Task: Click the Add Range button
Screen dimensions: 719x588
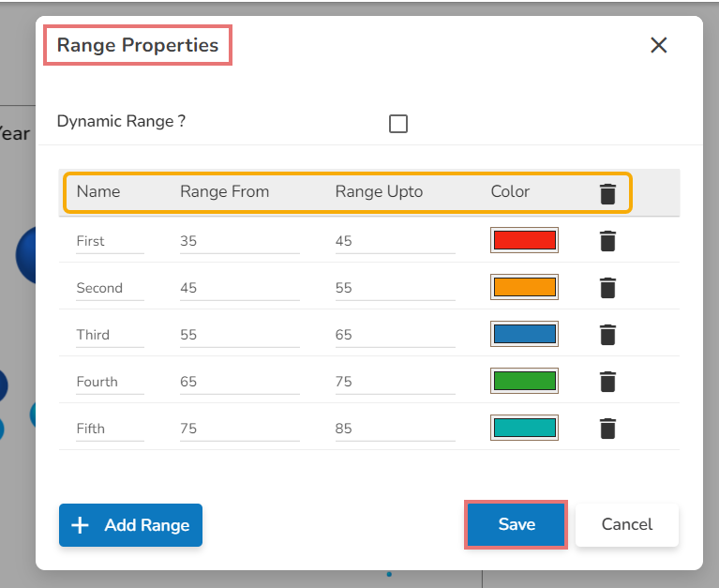Action: 130,525
